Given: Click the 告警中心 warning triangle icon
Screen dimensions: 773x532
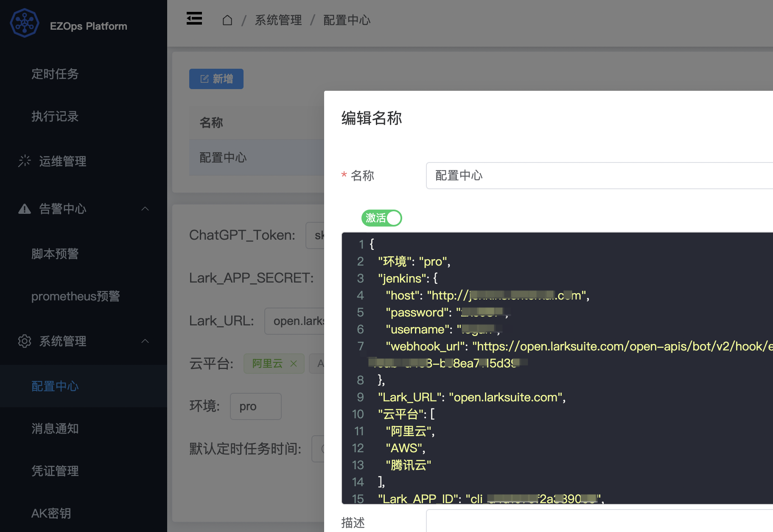Looking at the screenshot, I should (25, 209).
